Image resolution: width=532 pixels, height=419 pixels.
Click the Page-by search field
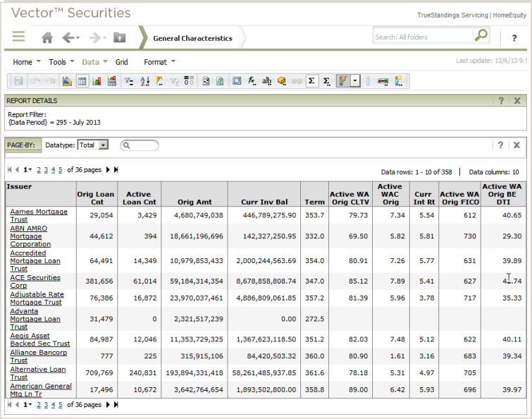tap(140, 145)
